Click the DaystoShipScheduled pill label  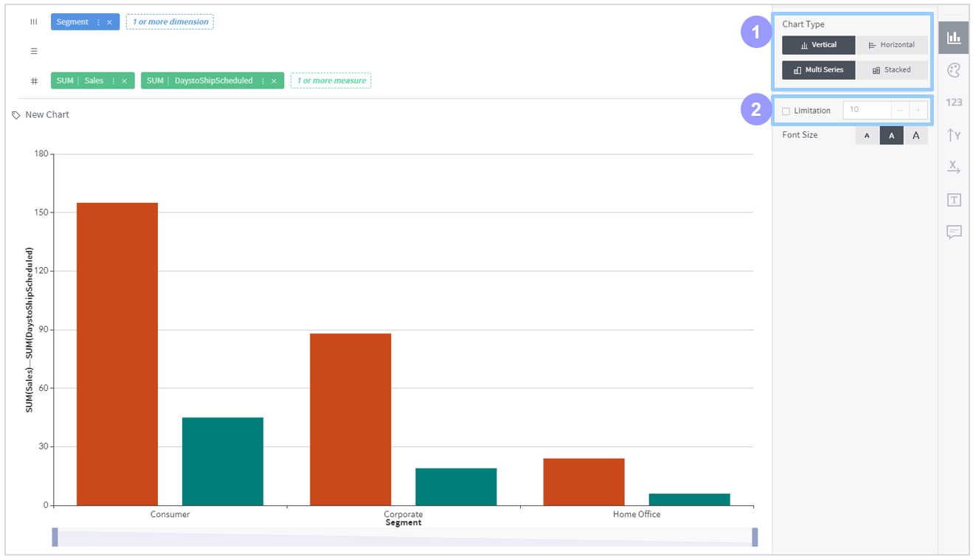pyautogui.click(x=214, y=81)
